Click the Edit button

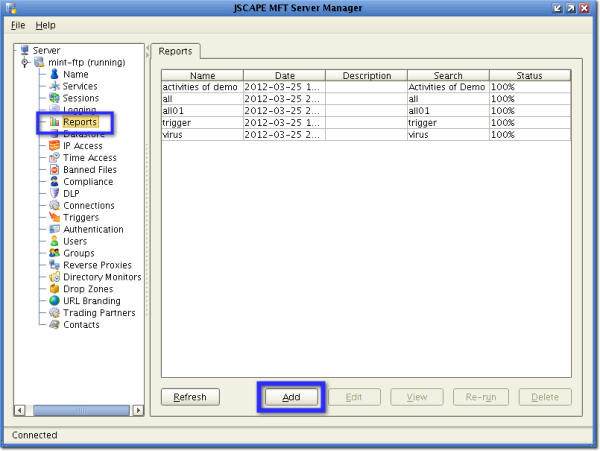click(354, 397)
